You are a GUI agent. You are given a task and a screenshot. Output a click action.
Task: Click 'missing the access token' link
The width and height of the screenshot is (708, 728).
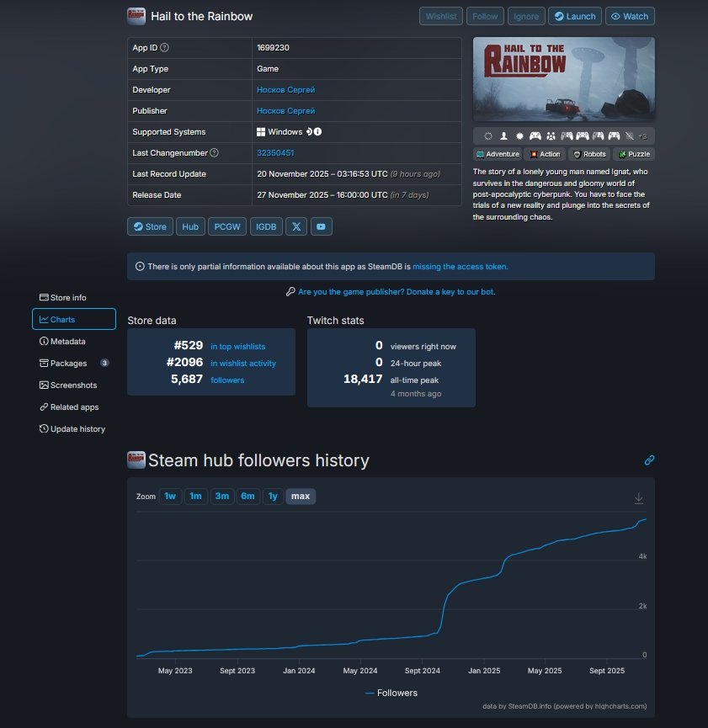tap(460, 267)
